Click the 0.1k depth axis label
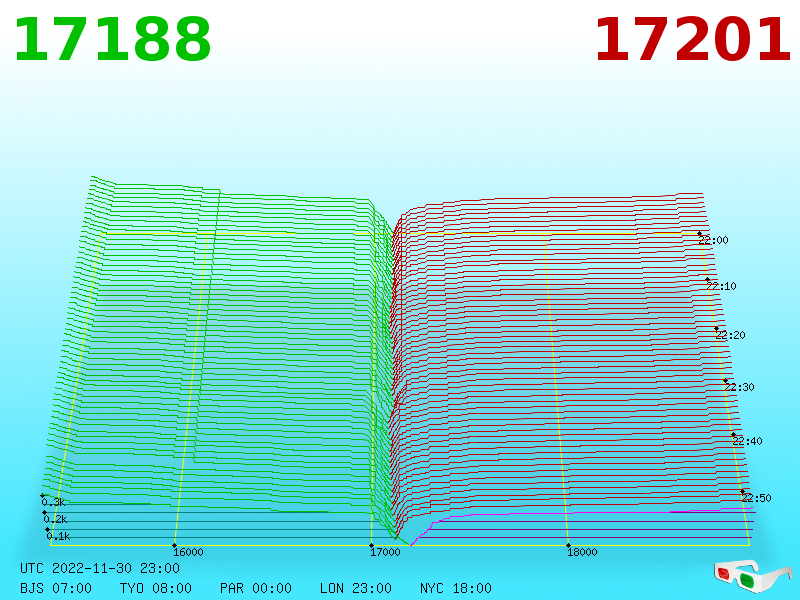This screenshot has height=600, width=800. [58, 537]
